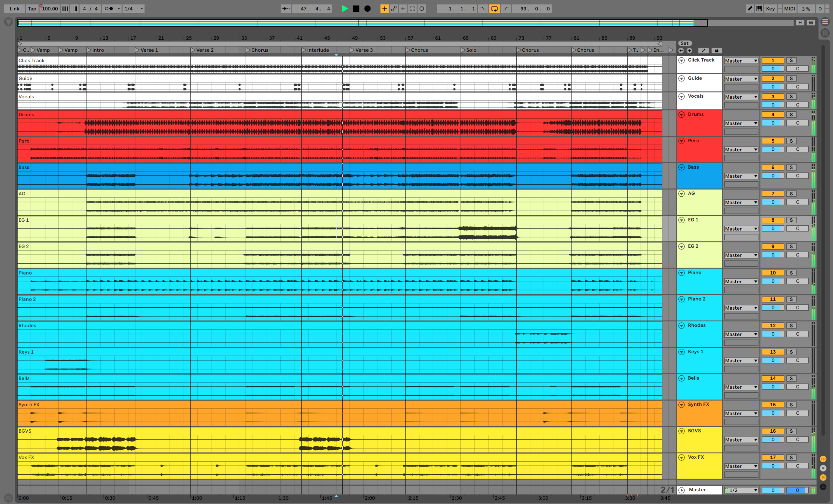
Task: Enable Automation Arm button
Action: (394, 9)
